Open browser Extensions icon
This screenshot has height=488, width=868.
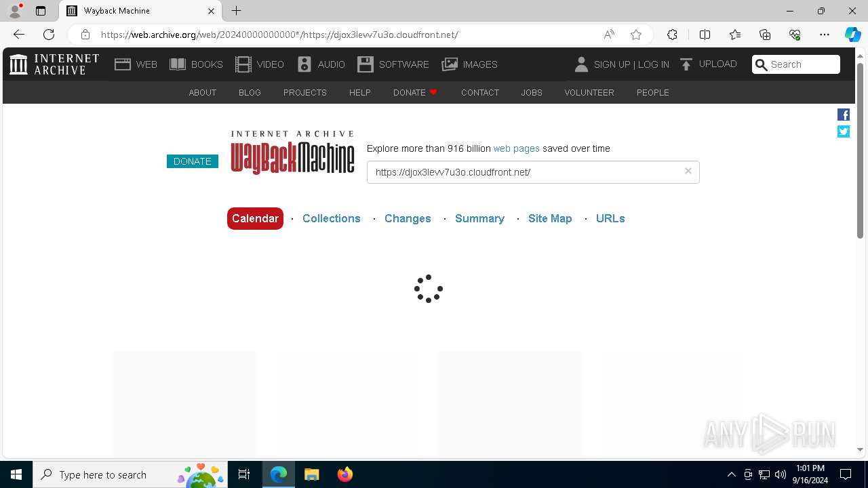672,35
